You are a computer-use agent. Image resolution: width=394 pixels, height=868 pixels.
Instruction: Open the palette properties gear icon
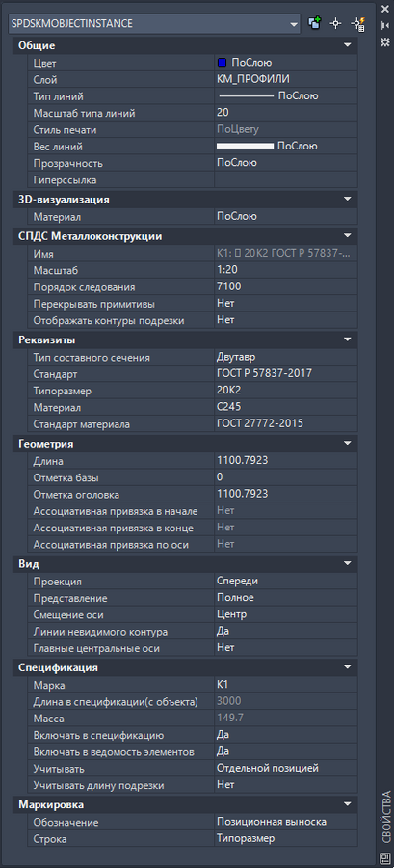click(x=385, y=42)
